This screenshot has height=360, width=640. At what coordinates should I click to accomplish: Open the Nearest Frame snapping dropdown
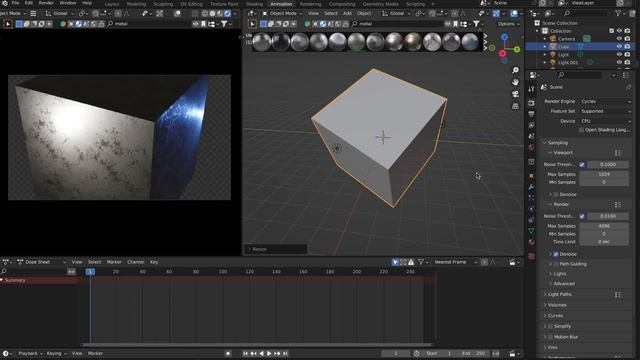(x=455, y=262)
